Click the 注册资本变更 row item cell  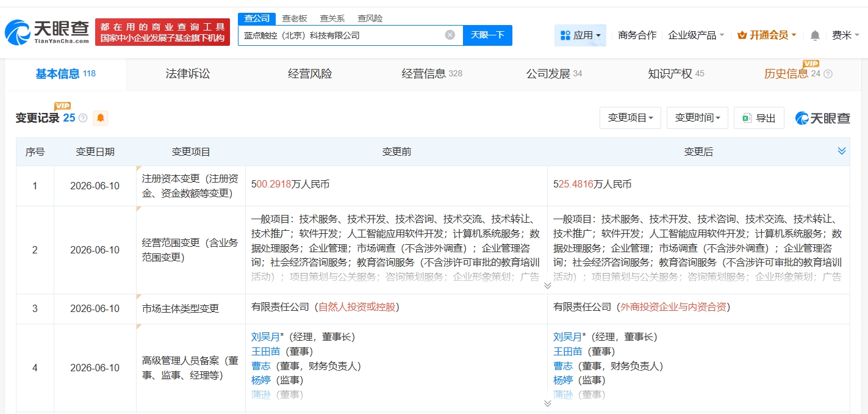tap(191, 186)
